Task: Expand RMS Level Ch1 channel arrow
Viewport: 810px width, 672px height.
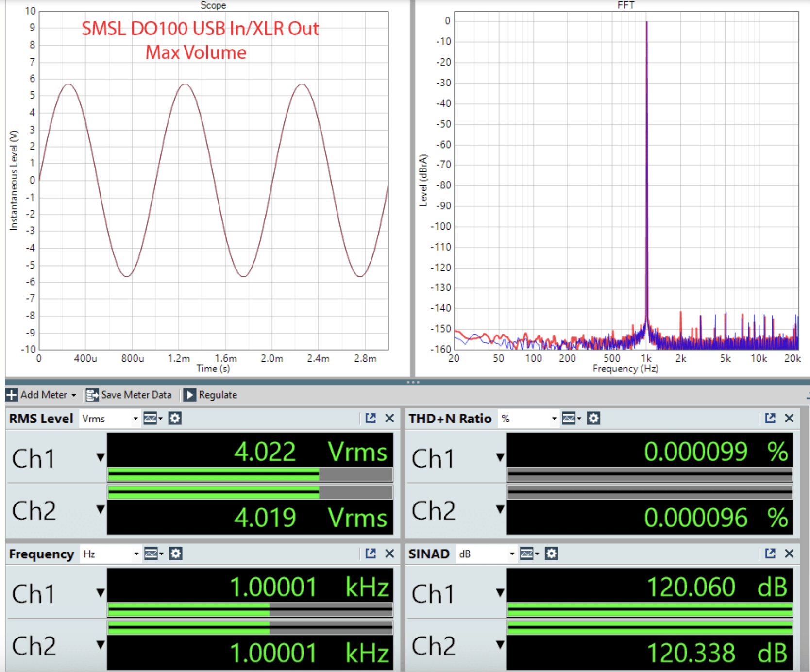Action: (x=101, y=457)
